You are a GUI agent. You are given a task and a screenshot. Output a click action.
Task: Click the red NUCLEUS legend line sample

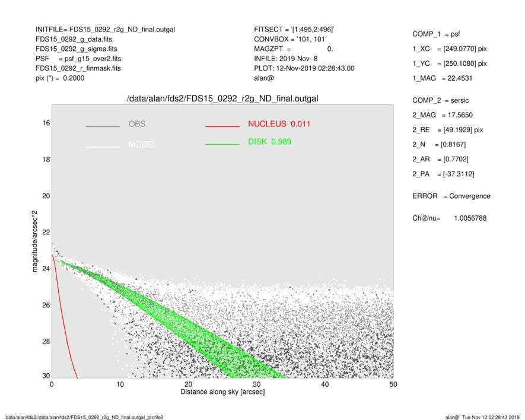[222, 126]
